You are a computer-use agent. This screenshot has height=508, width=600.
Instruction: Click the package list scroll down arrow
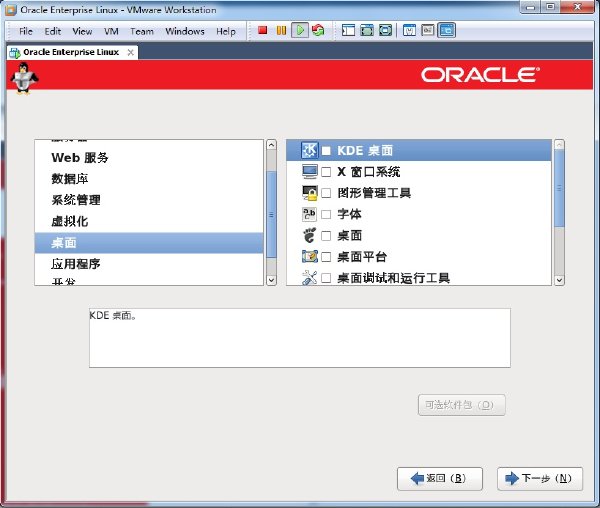click(559, 280)
